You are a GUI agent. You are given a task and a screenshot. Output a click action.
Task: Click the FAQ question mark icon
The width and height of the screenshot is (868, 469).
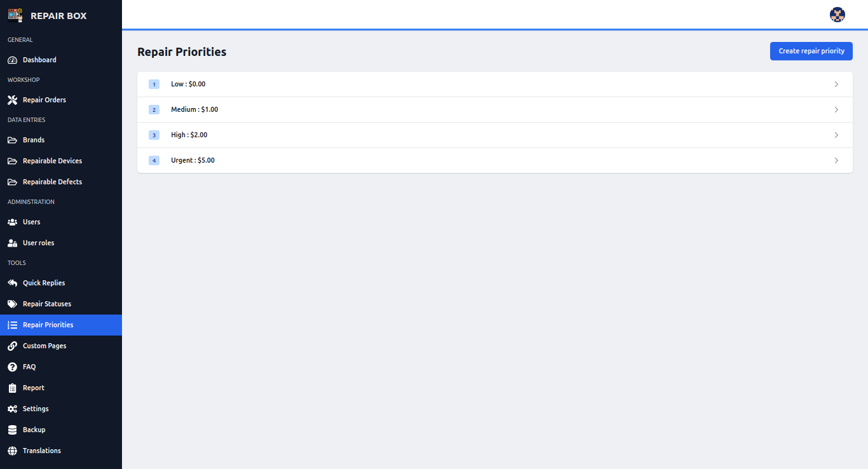(13, 367)
